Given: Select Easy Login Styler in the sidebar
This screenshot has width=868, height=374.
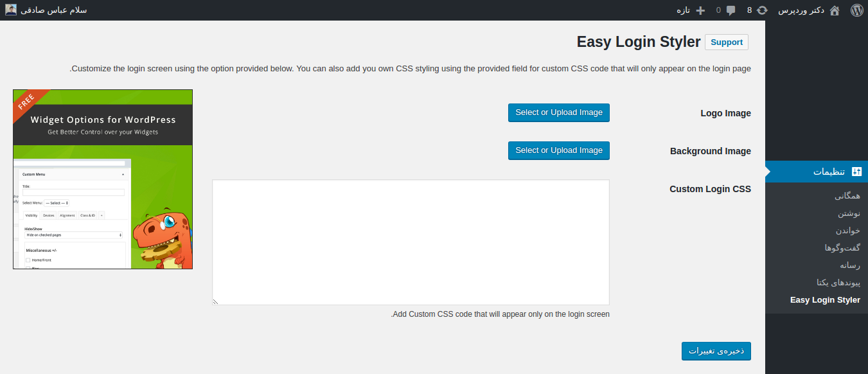Looking at the screenshot, I should (x=825, y=300).
